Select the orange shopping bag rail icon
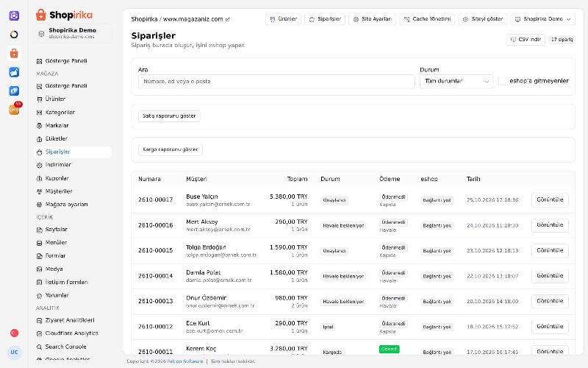The image size is (588, 368). [x=14, y=53]
